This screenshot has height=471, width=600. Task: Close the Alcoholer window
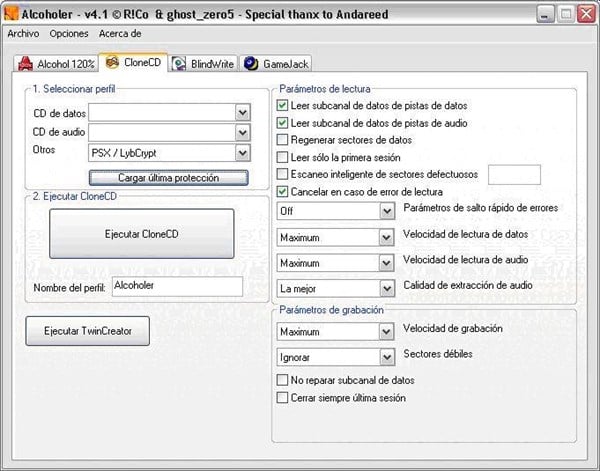click(586, 15)
